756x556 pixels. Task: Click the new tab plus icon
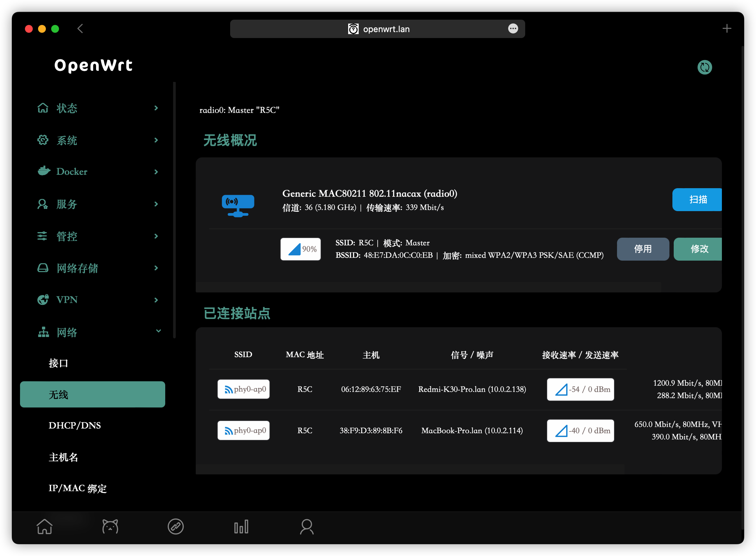click(x=726, y=29)
